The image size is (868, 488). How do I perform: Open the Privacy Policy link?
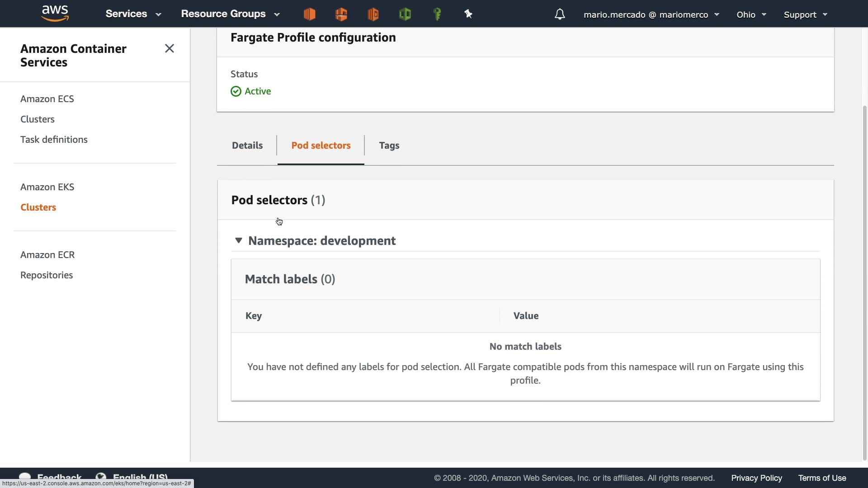pyautogui.click(x=756, y=478)
